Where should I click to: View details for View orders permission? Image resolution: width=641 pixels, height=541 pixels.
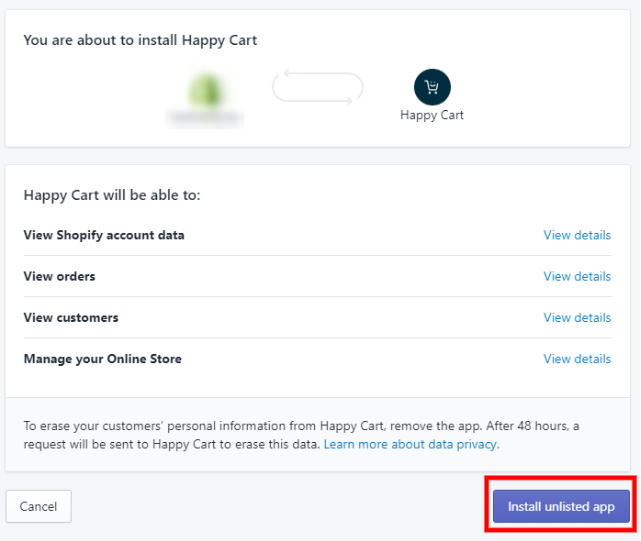click(x=577, y=276)
